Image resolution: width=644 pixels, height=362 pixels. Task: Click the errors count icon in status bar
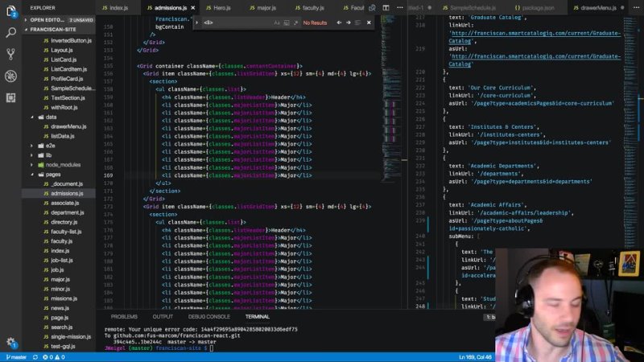point(47,357)
